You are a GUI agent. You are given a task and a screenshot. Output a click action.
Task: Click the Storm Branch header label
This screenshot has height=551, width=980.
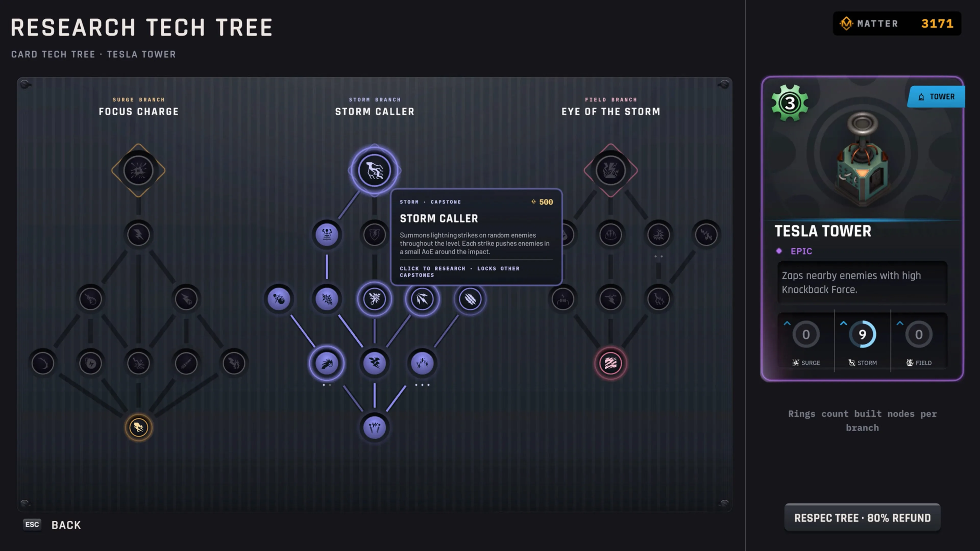375,100
